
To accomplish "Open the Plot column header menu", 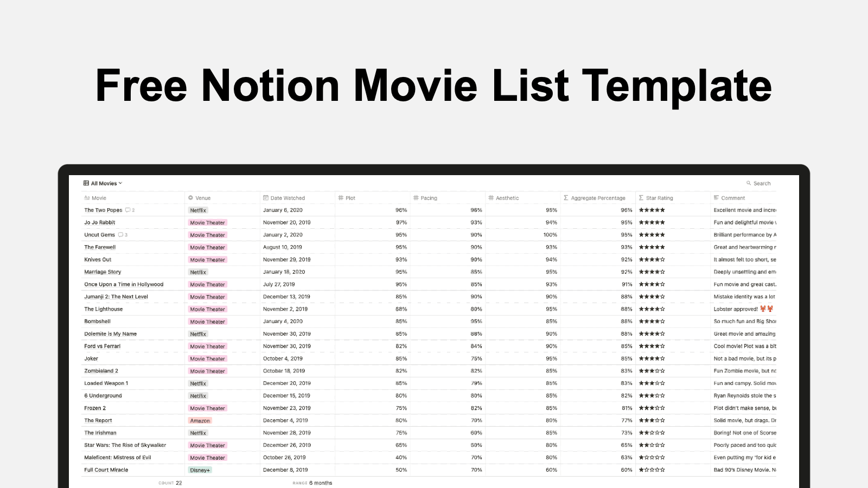I will click(372, 198).
